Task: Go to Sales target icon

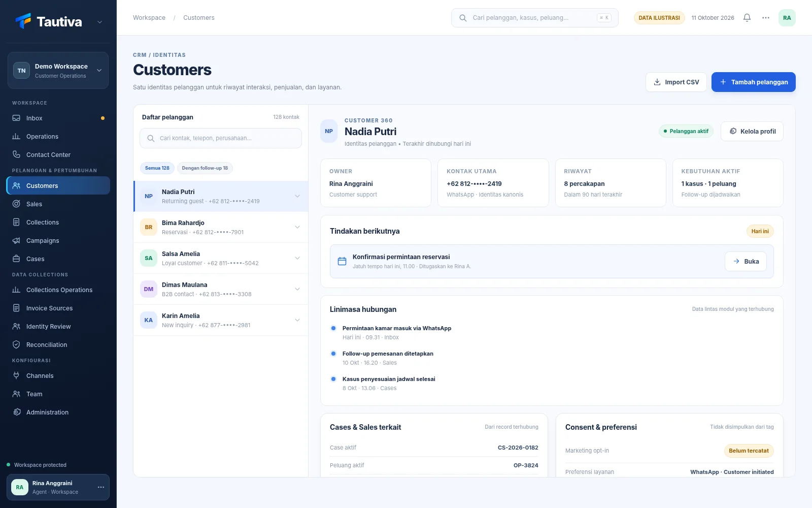Action: click(16, 204)
